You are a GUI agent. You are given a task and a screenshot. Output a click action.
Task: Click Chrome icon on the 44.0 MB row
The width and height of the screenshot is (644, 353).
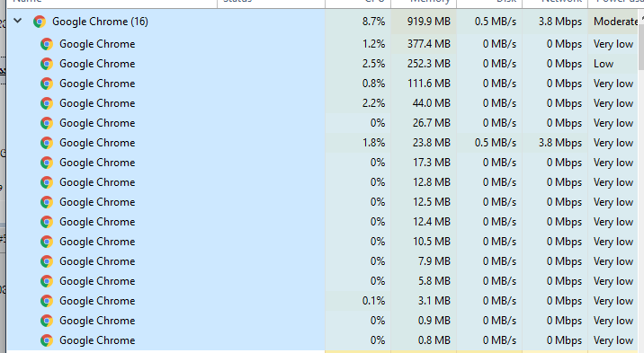click(x=47, y=103)
